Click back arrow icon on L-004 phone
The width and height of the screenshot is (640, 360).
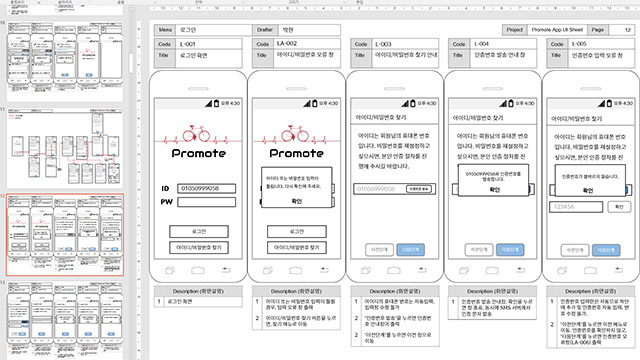(521, 270)
